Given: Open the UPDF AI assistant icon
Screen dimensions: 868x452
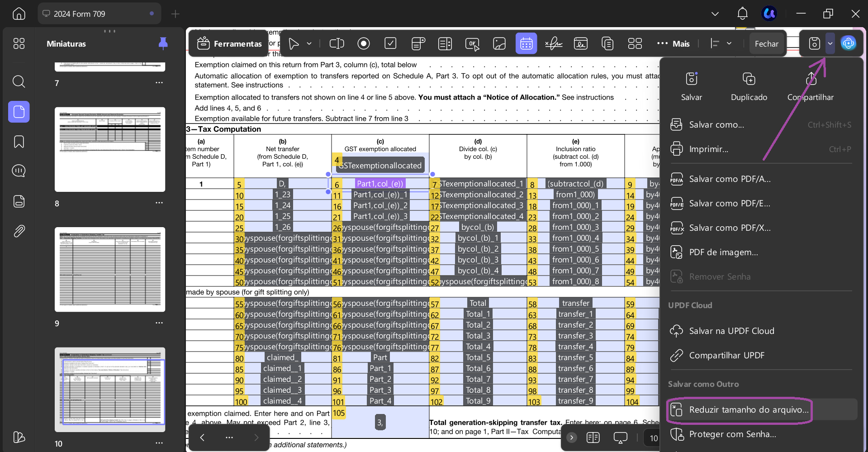Looking at the screenshot, I should [x=849, y=43].
